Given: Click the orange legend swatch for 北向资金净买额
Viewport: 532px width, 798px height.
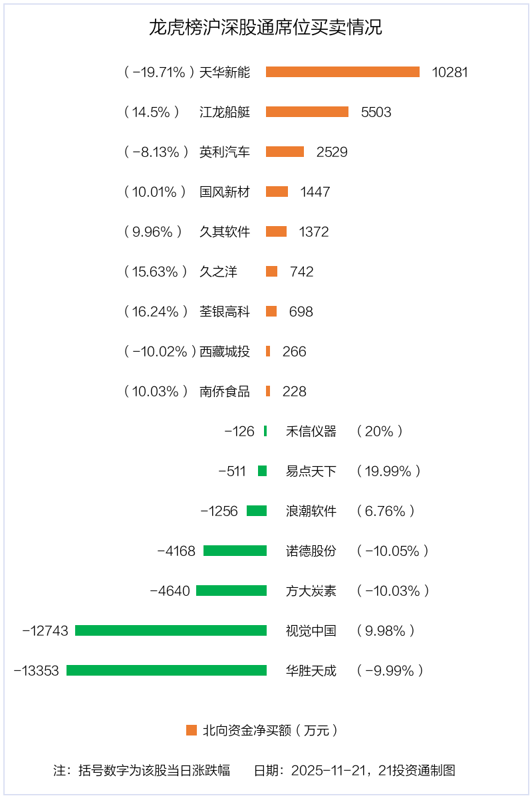Looking at the screenshot, I should pyautogui.click(x=192, y=730).
